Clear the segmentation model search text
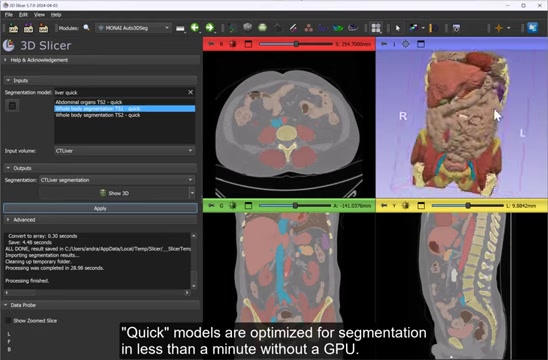 190,92
